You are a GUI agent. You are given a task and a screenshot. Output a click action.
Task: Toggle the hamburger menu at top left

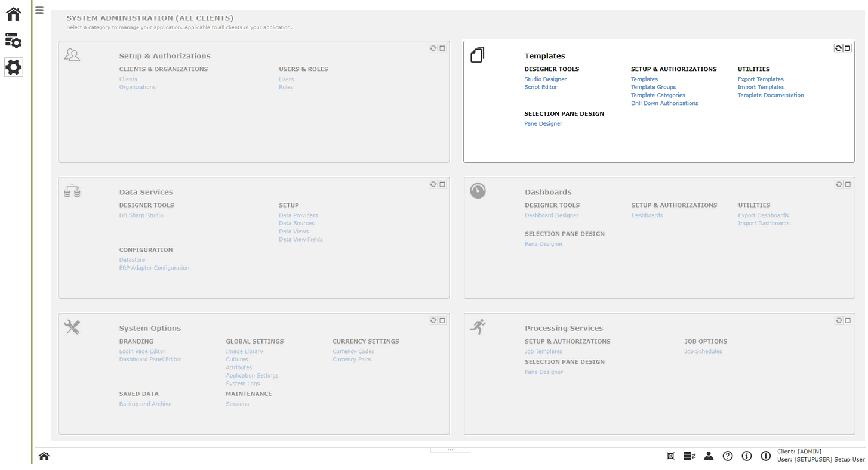(39, 10)
